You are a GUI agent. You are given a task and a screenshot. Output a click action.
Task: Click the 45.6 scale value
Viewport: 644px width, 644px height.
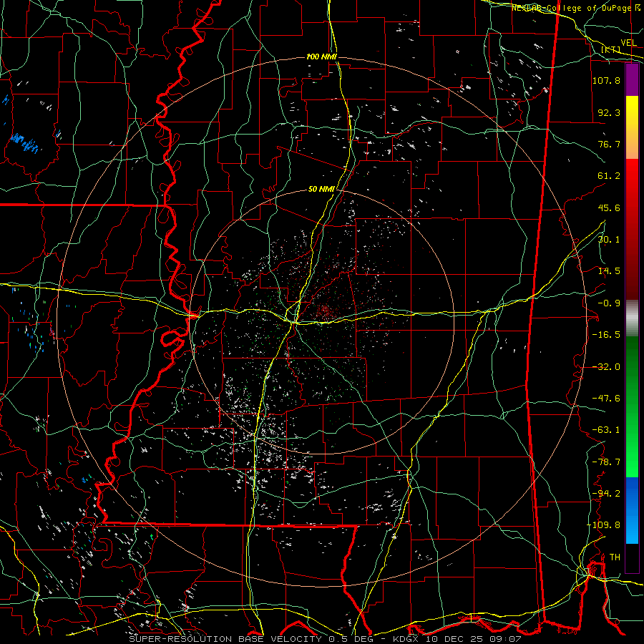coord(609,208)
